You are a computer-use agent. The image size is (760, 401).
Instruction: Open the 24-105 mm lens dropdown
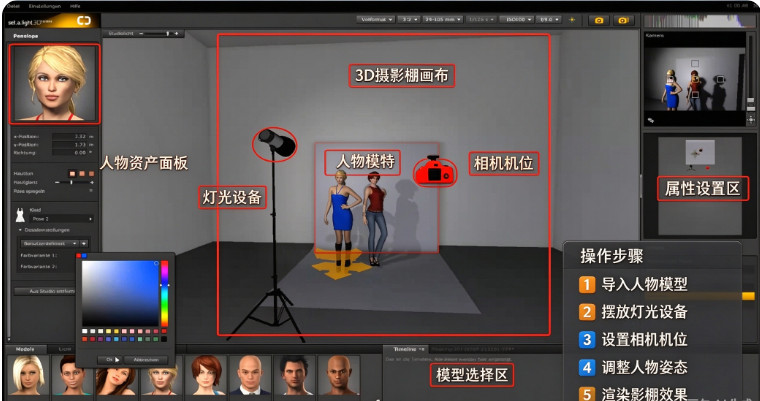[x=443, y=20]
